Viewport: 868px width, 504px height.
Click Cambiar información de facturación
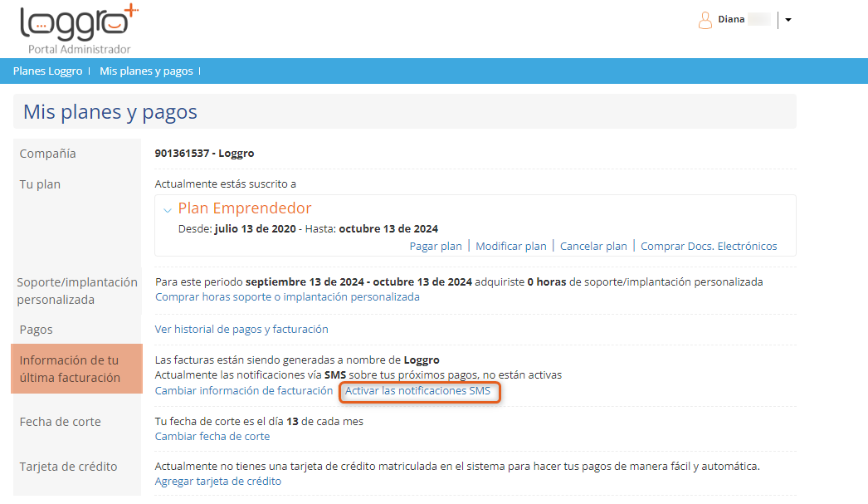244,390
